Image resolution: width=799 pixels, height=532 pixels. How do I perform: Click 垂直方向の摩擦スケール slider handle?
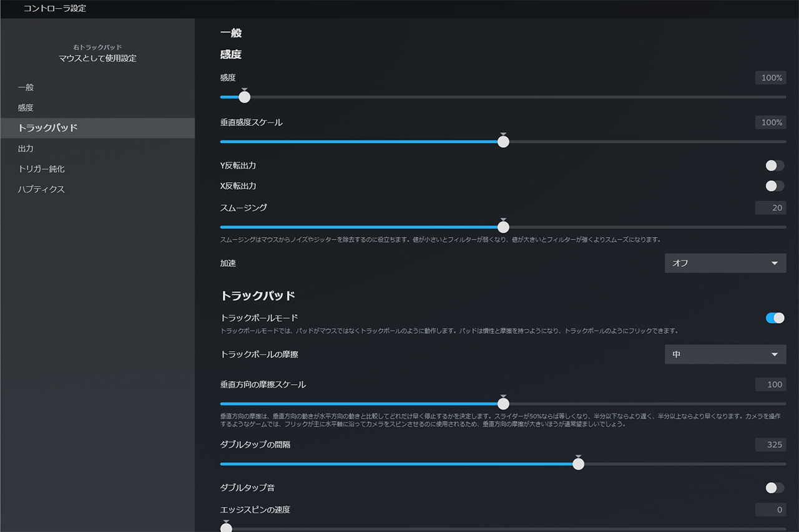(x=503, y=404)
